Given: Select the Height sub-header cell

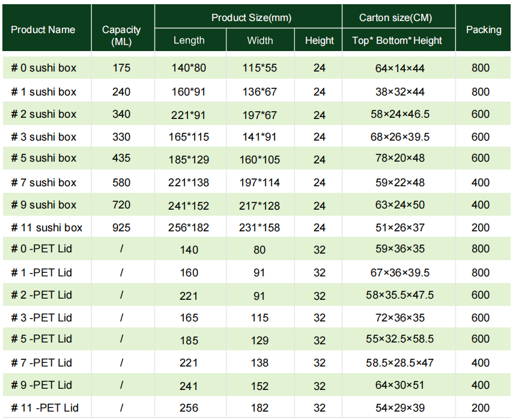Looking at the screenshot, I should [319, 41].
